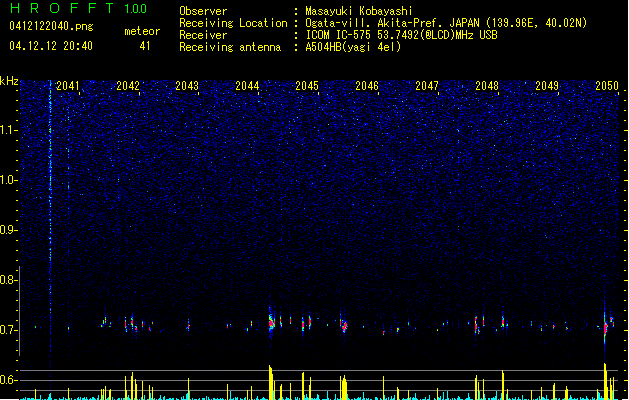Click the 2049 time marker

547,86
